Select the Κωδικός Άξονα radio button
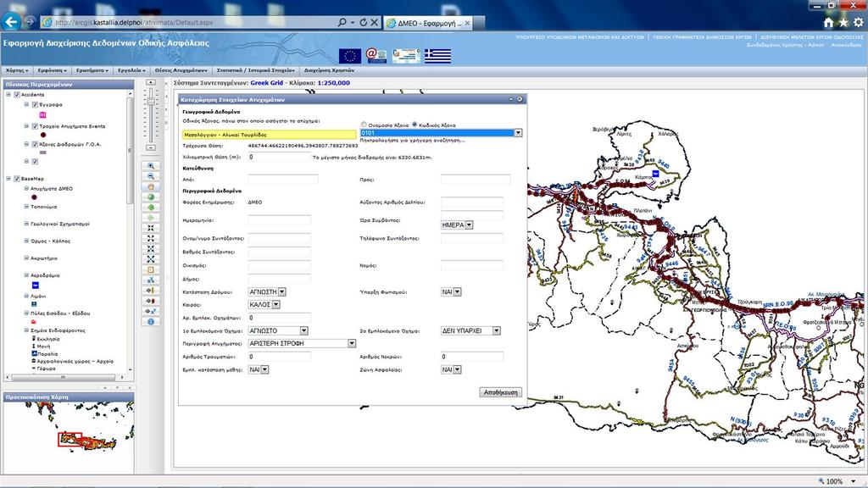 (x=415, y=125)
